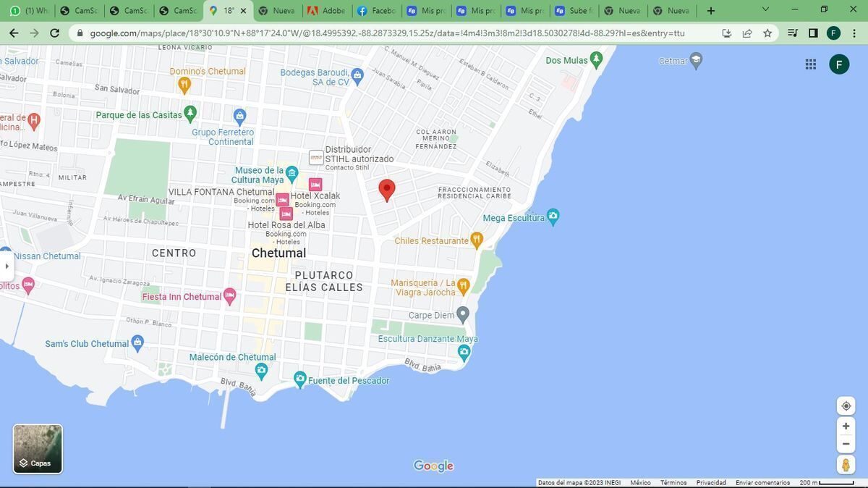Show my current location button
The height and width of the screenshot is (488, 868).
(846, 405)
